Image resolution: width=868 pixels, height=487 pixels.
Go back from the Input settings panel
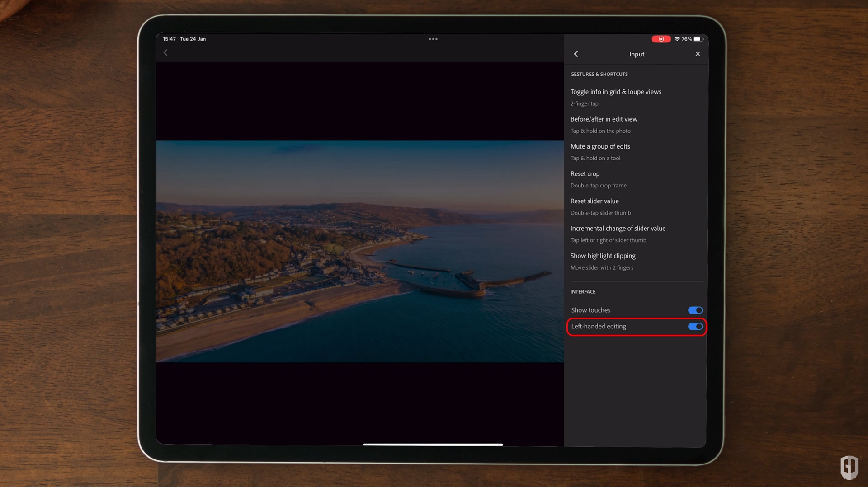pos(576,54)
